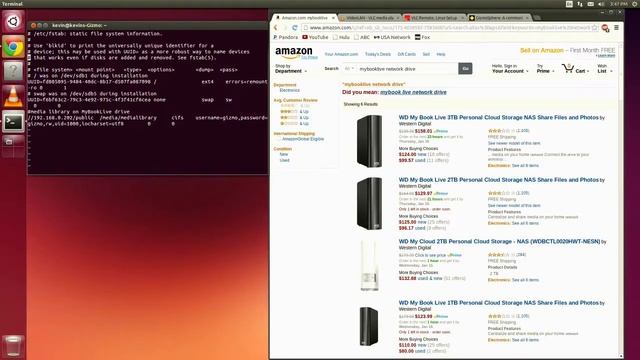Open WD My Book Live 2TB listing
This screenshot has height=360, width=640.
coord(498,180)
